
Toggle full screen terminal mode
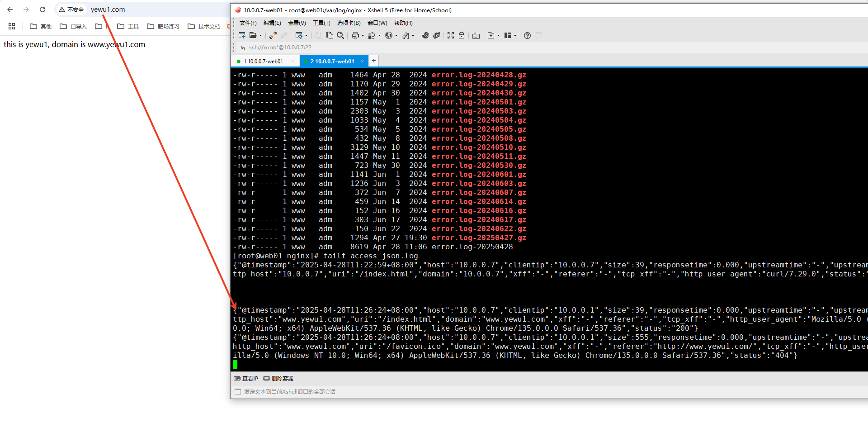point(450,35)
